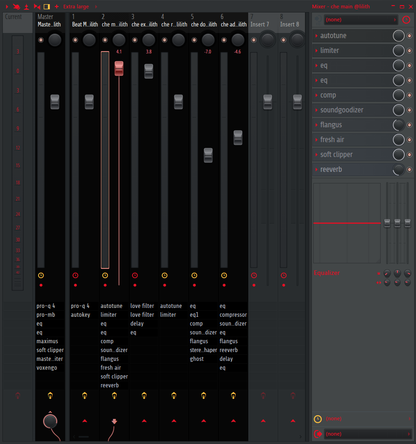
Task: Toggle the track 6 recording arm dot
Action: coord(224,285)
